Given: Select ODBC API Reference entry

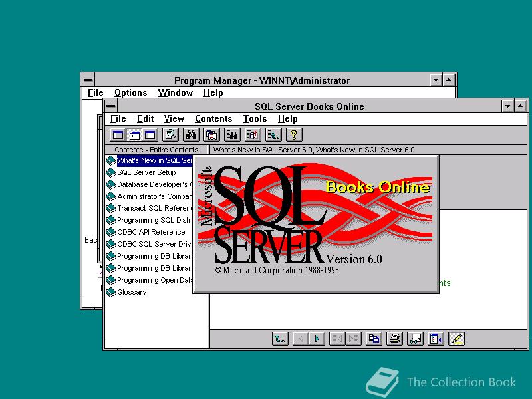Looking at the screenshot, I should [x=151, y=232].
